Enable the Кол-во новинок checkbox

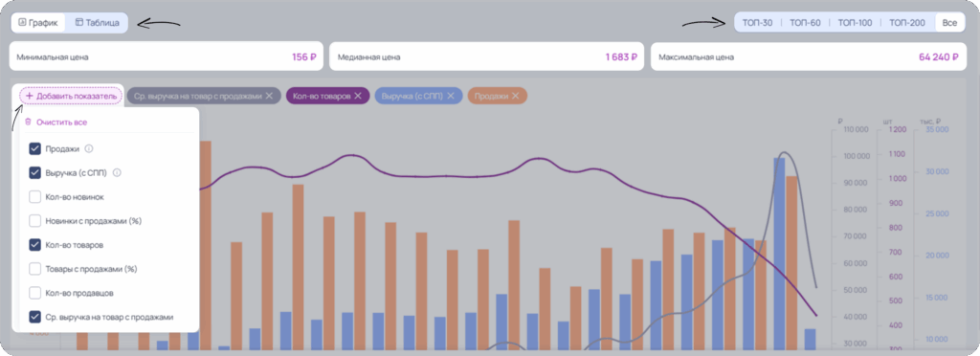[35, 197]
